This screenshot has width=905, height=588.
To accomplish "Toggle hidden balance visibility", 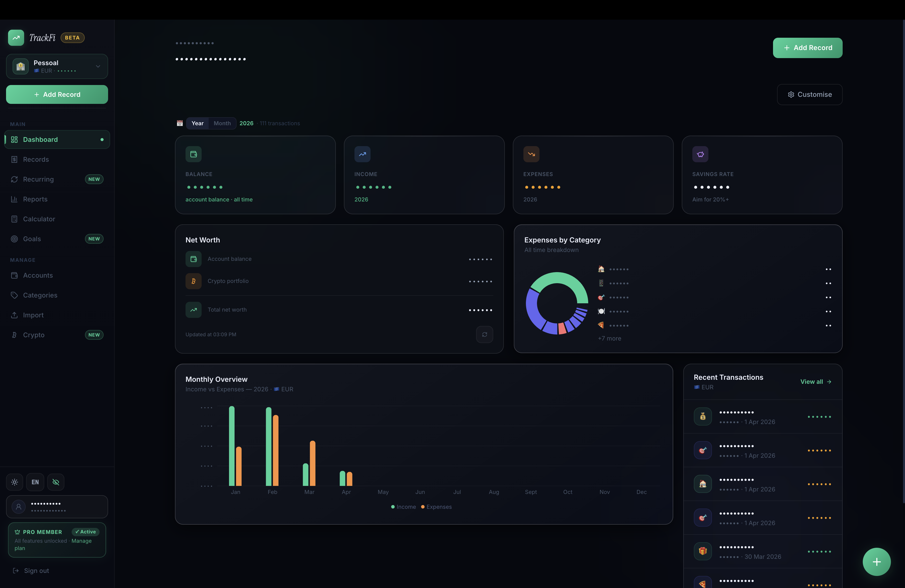I will pos(56,482).
